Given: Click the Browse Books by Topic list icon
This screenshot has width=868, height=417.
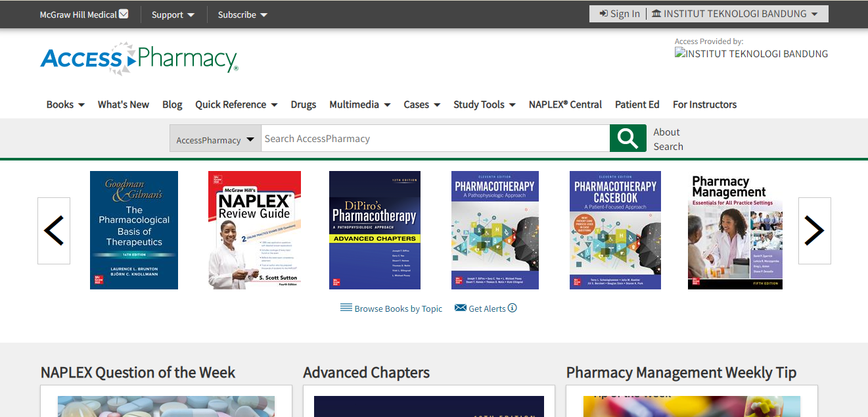Looking at the screenshot, I should [x=346, y=308].
